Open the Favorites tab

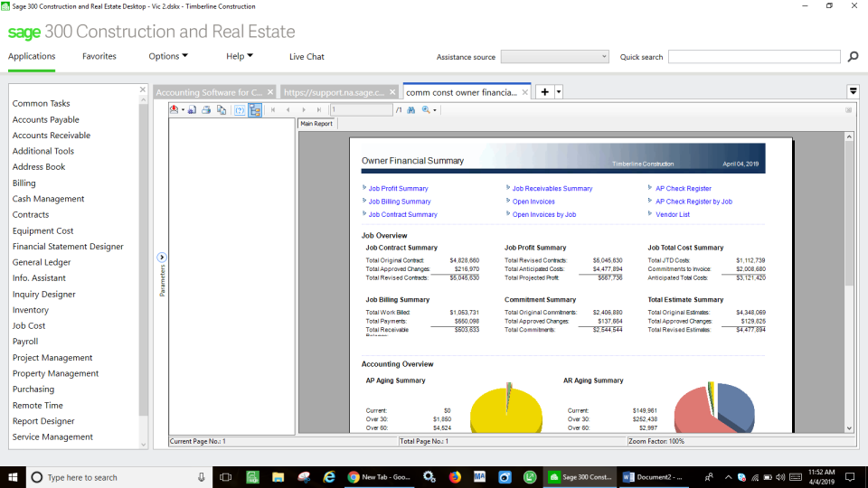(x=99, y=56)
